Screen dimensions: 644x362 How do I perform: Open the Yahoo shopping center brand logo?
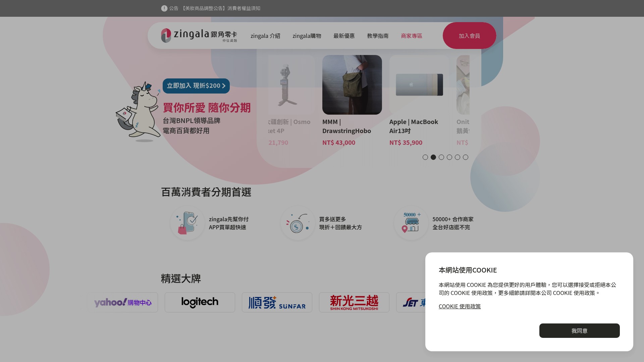coord(123,302)
